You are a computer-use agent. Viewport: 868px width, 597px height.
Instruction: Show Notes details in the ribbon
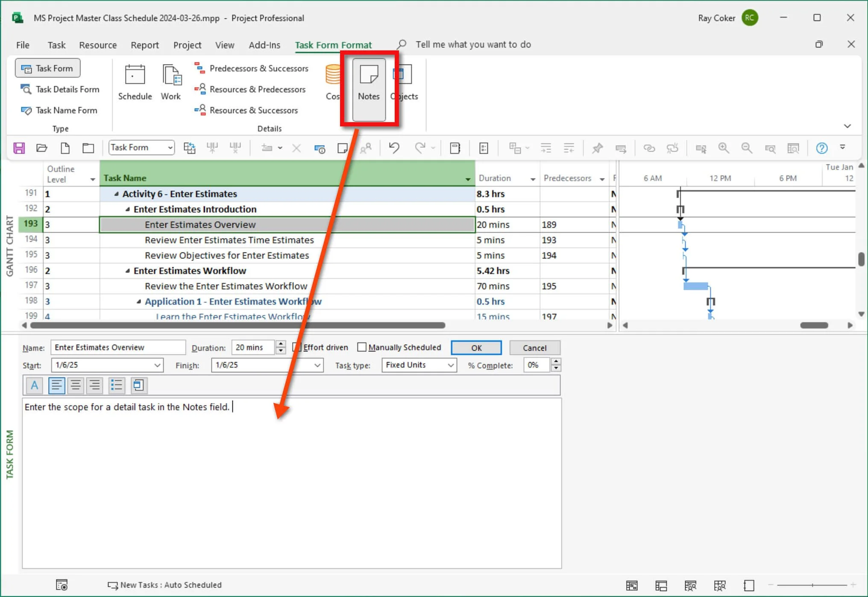(x=369, y=89)
